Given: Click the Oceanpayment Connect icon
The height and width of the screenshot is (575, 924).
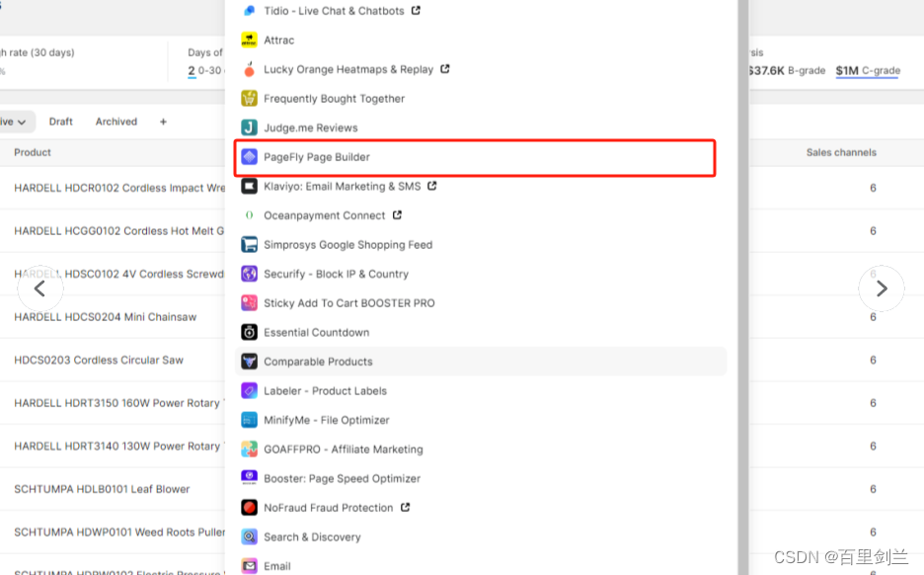Looking at the screenshot, I should click(x=250, y=215).
